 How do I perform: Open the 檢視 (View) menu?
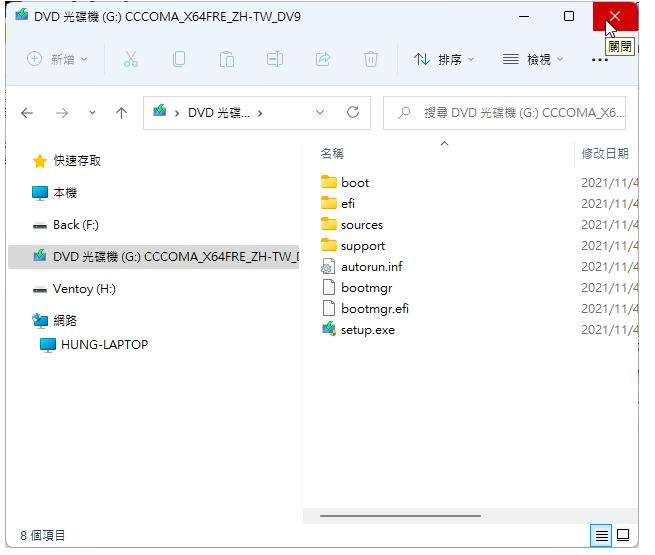pyautogui.click(x=533, y=59)
